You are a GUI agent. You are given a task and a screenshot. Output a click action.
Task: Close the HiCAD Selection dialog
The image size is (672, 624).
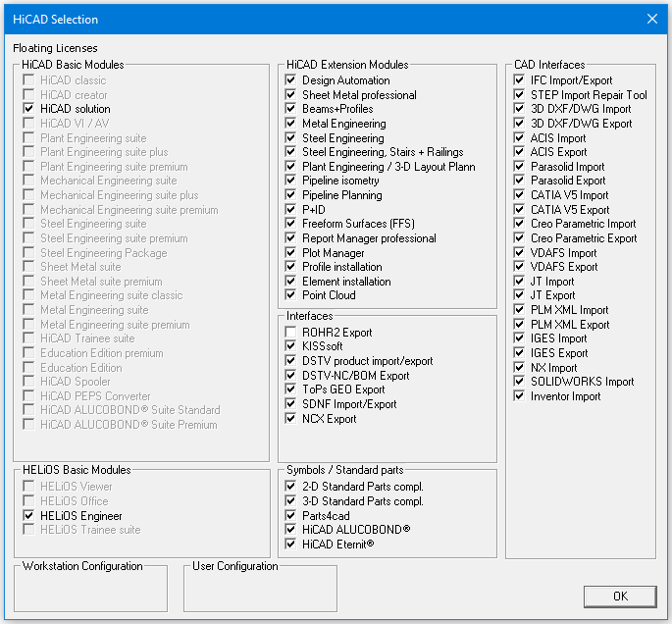[x=651, y=19]
